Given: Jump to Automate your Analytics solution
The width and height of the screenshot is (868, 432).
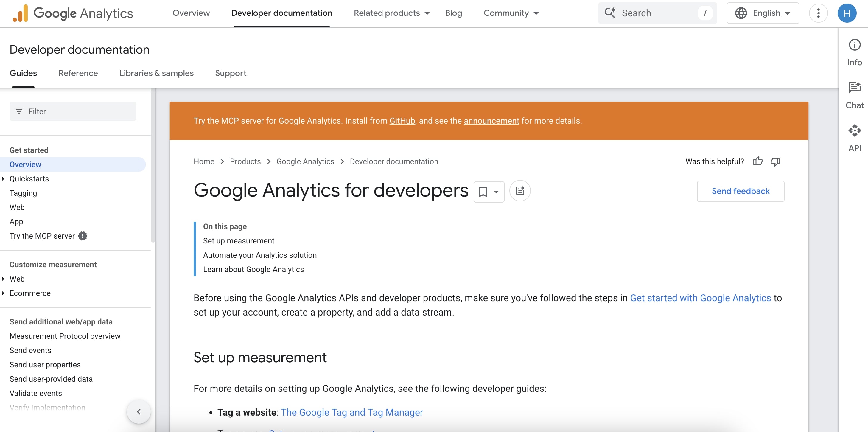Looking at the screenshot, I should click(260, 255).
